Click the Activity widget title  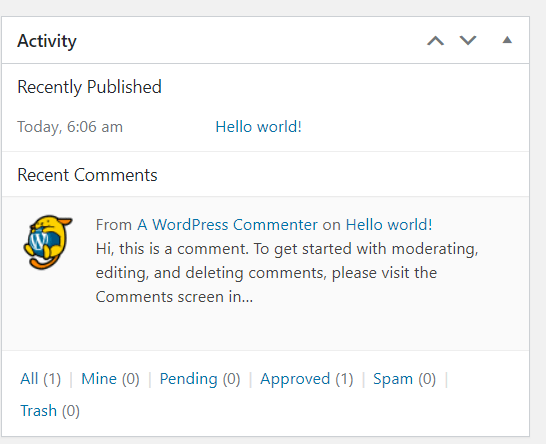tap(47, 41)
